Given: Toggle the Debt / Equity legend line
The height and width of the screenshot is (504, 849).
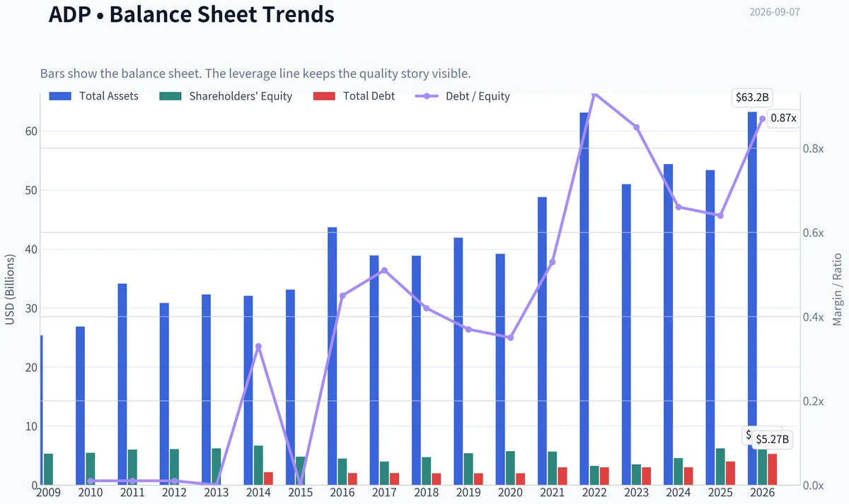Looking at the screenshot, I should click(462, 96).
